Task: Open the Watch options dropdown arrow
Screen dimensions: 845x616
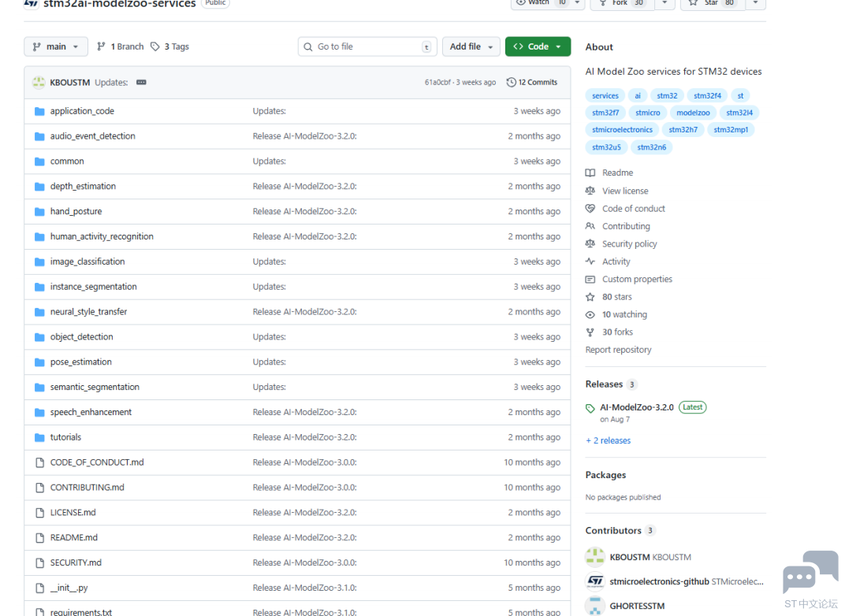Action: coord(577,2)
